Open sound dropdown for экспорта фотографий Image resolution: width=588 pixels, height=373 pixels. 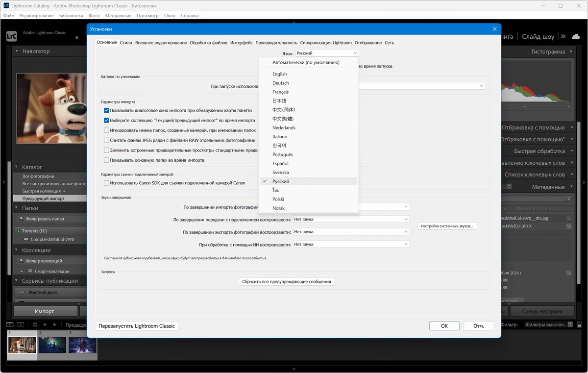[x=351, y=232]
